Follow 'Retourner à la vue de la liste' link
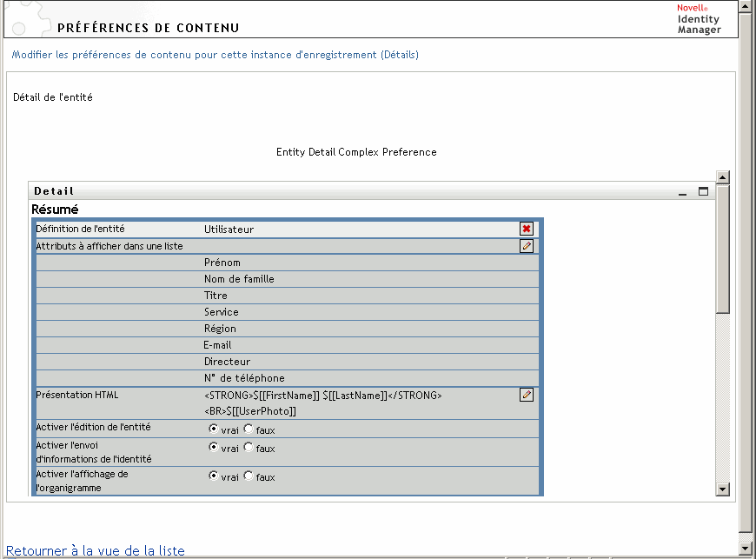Screen dimensions: 756x559 coord(96,550)
